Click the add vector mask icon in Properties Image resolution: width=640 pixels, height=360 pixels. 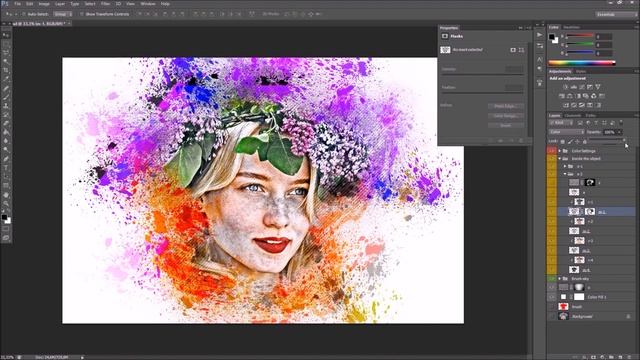coord(521,50)
